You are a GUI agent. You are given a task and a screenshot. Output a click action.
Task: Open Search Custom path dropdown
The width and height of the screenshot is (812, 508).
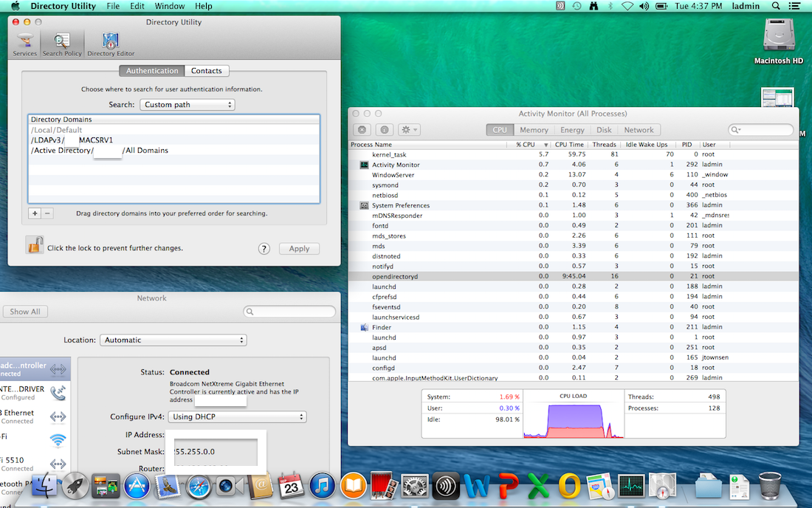click(187, 105)
